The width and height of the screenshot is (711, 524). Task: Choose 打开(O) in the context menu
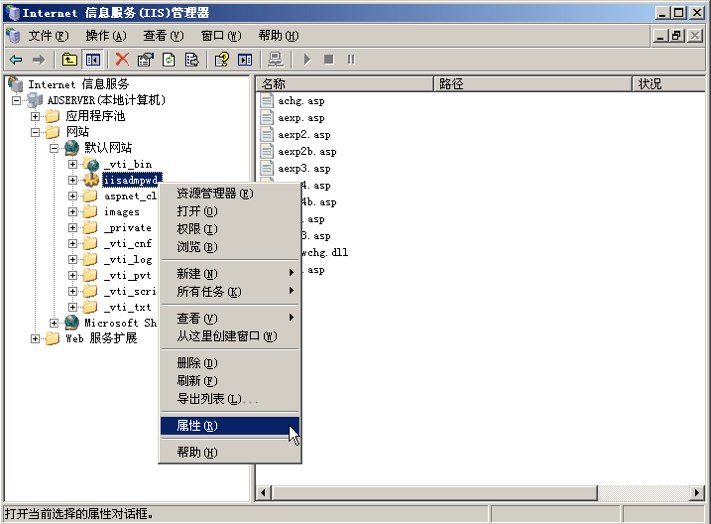pos(230,211)
